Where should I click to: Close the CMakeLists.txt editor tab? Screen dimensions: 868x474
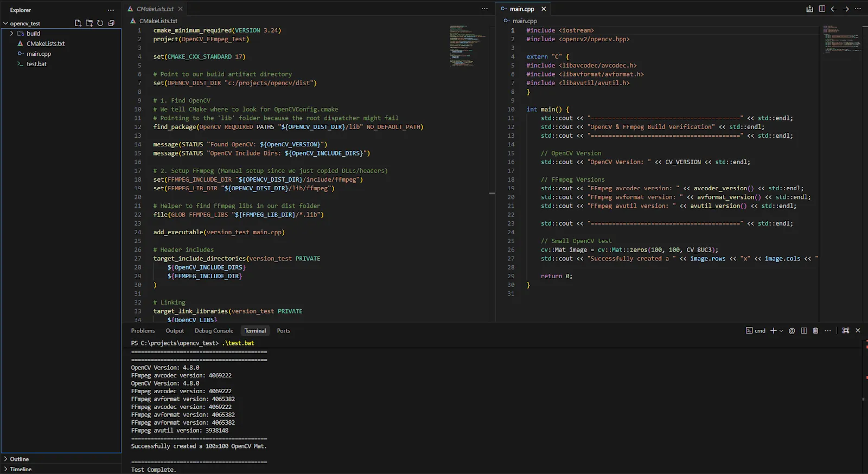click(x=180, y=9)
